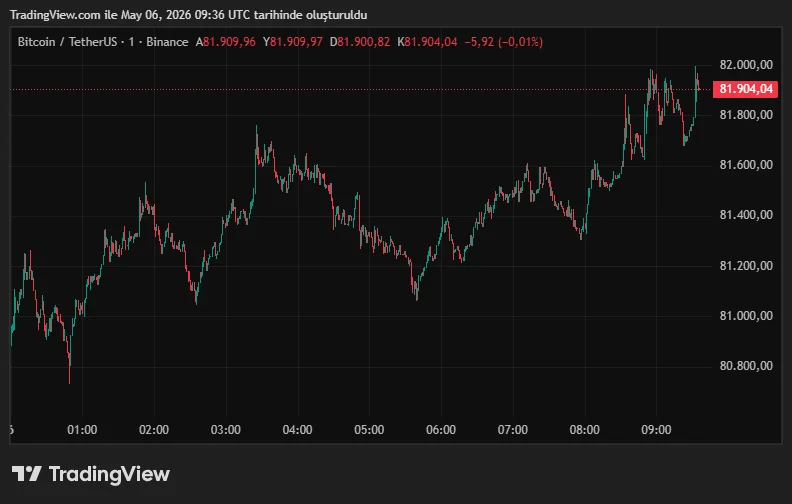Click the 02:00 time axis label

pyautogui.click(x=154, y=430)
